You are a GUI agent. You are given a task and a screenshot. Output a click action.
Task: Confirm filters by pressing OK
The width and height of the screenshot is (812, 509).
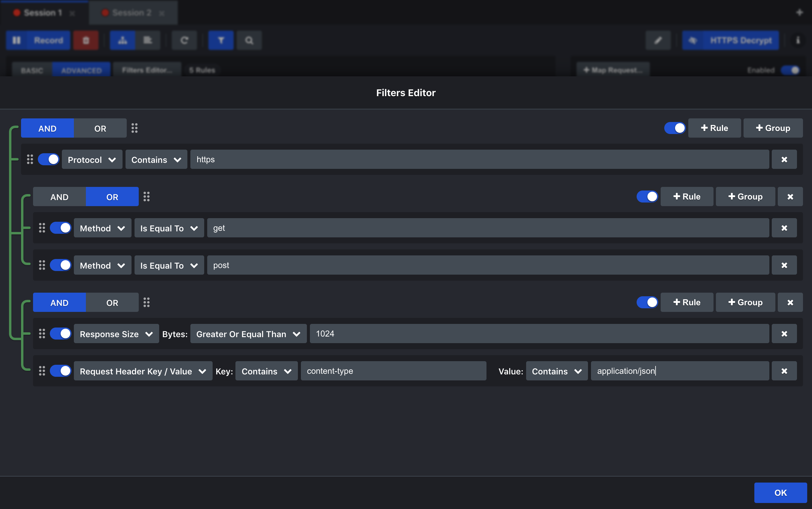coord(780,492)
